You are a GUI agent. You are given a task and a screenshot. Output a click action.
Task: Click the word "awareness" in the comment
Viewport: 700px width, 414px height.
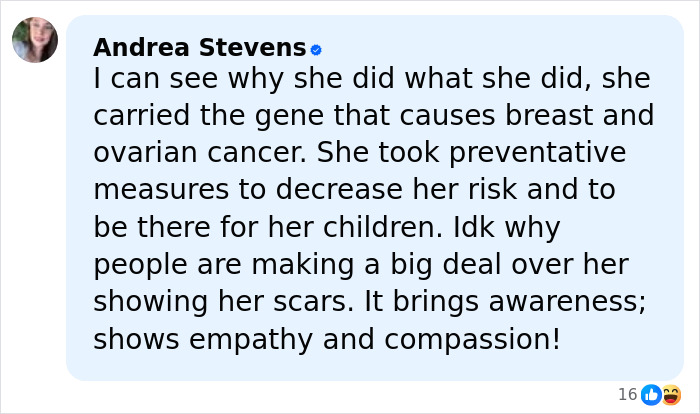pos(554,302)
